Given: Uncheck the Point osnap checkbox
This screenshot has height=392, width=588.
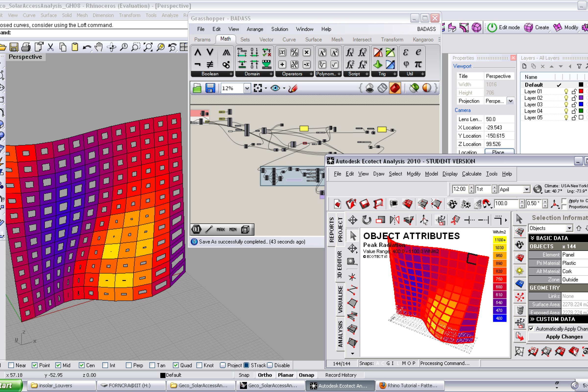Looking at the screenshot, I should (35, 365).
